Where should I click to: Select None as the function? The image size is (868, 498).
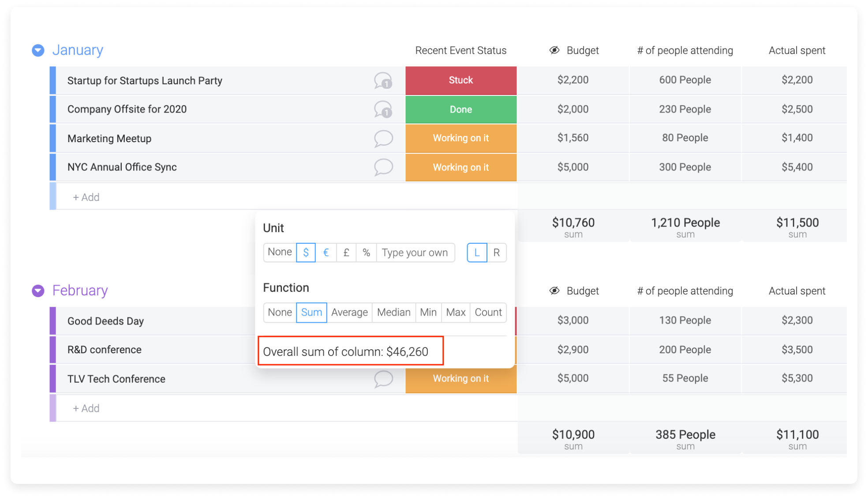click(280, 312)
